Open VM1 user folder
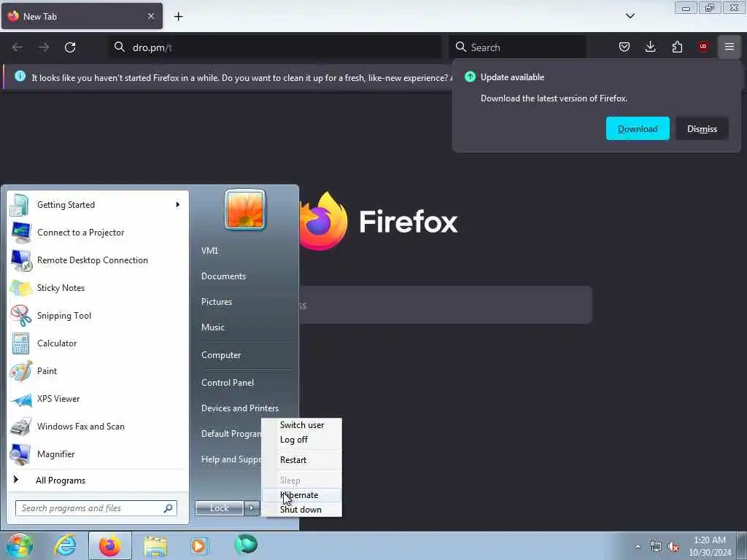747x560 pixels. tap(209, 251)
